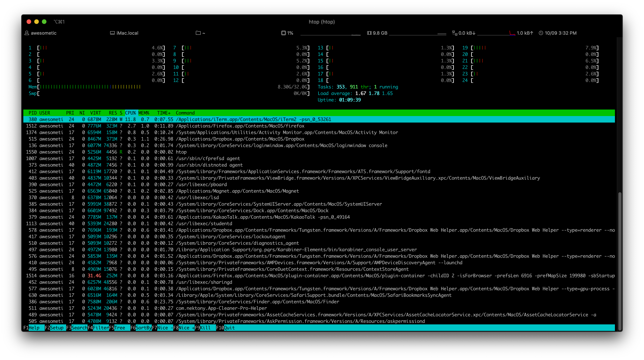Open the F2 Setup menu
The image size is (644, 360).
(57, 328)
